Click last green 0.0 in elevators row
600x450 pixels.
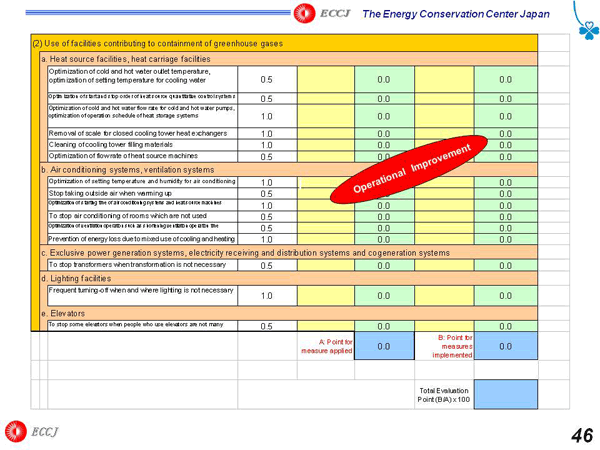[506, 326]
